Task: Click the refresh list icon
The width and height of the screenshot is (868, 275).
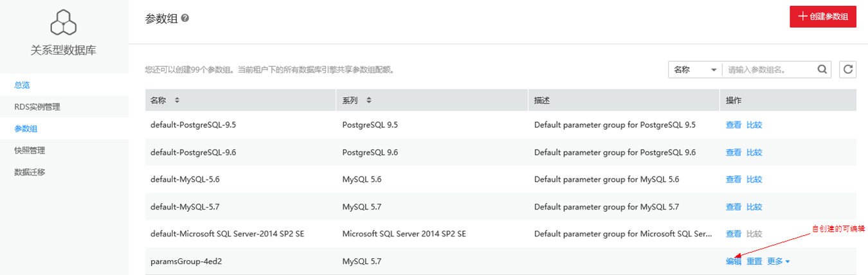Action: coord(848,69)
